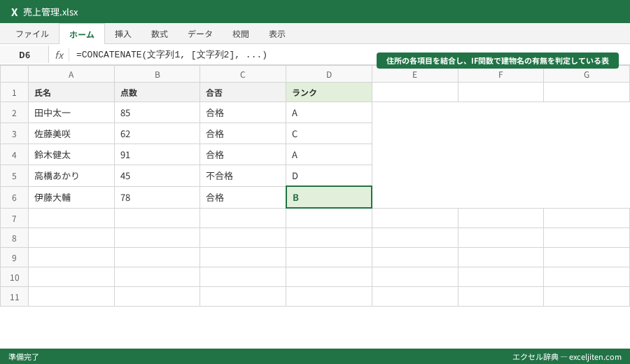Select rank A cell for 田中太一
The width and height of the screenshot is (630, 364).
[329, 113]
